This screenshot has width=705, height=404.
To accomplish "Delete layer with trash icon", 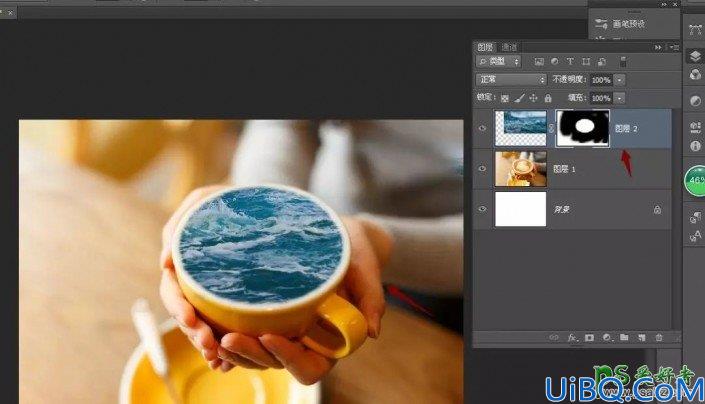I will tap(659, 337).
